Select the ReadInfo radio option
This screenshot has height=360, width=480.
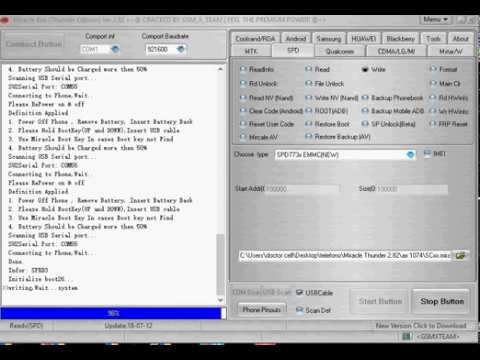point(257,69)
